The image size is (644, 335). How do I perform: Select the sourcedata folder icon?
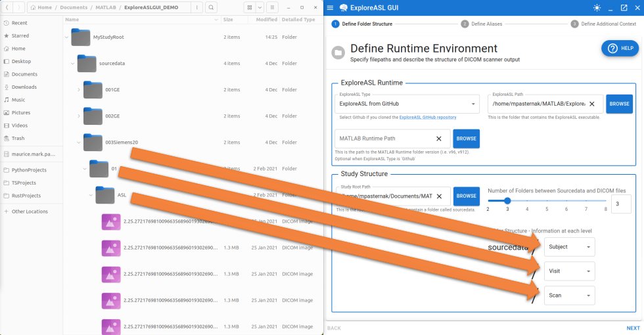click(x=87, y=63)
